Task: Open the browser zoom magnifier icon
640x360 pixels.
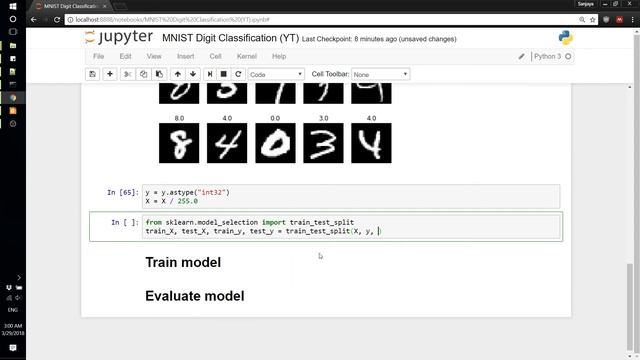Action: [582, 20]
